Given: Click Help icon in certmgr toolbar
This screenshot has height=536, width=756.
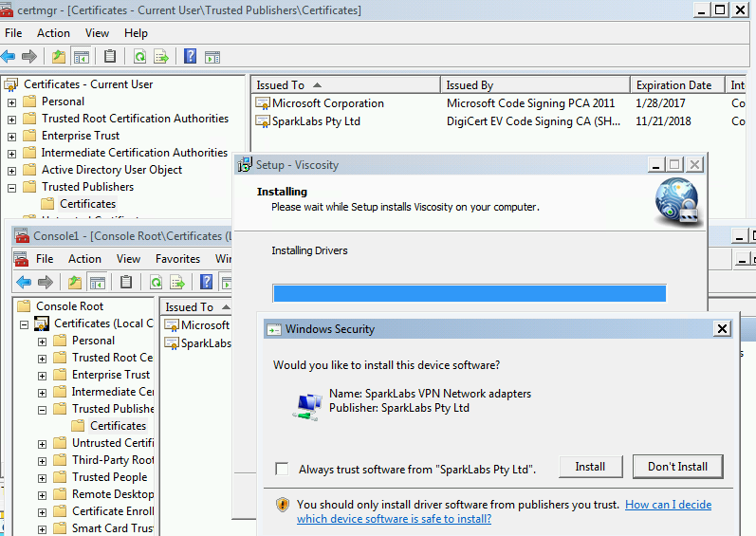Looking at the screenshot, I should tap(190, 56).
